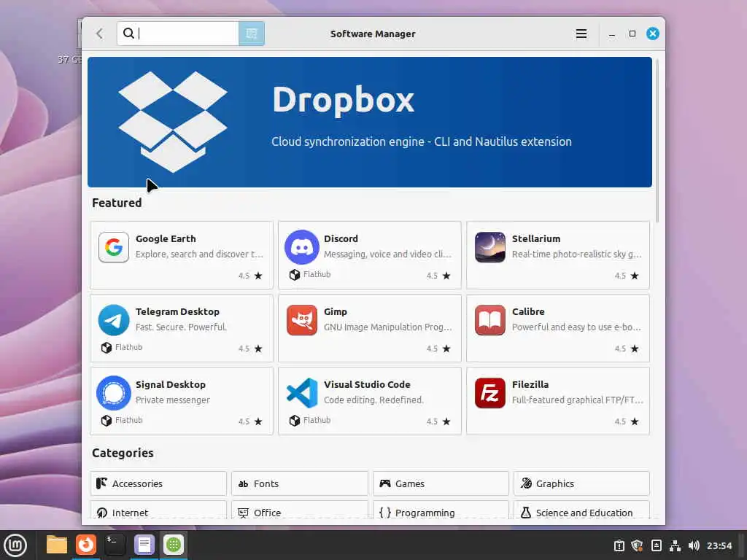Click the update manager shield icon
Viewport: 747px width, 560px height.
(637, 545)
